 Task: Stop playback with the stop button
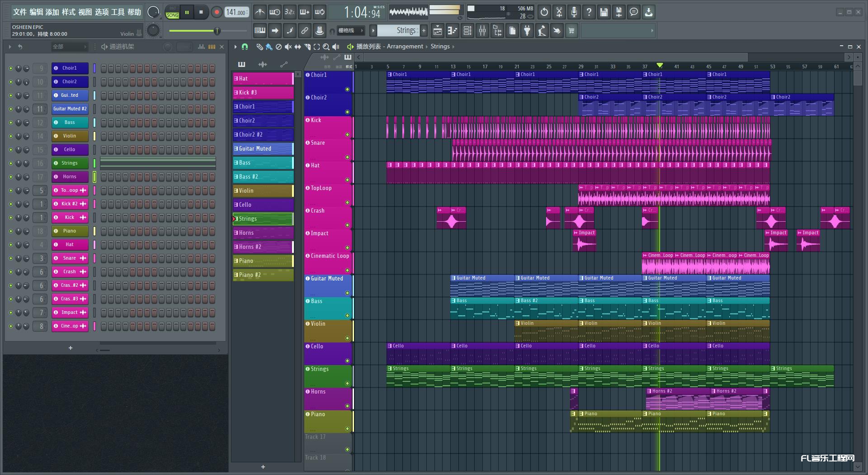(201, 12)
